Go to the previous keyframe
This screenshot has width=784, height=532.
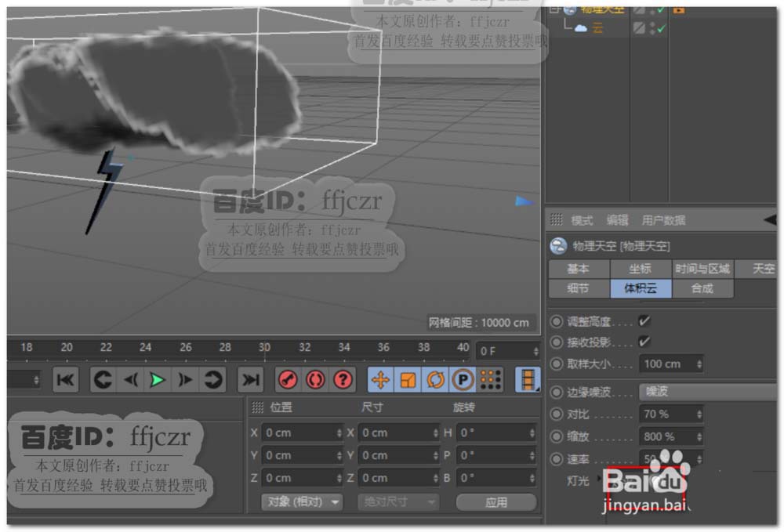coord(103,380)
